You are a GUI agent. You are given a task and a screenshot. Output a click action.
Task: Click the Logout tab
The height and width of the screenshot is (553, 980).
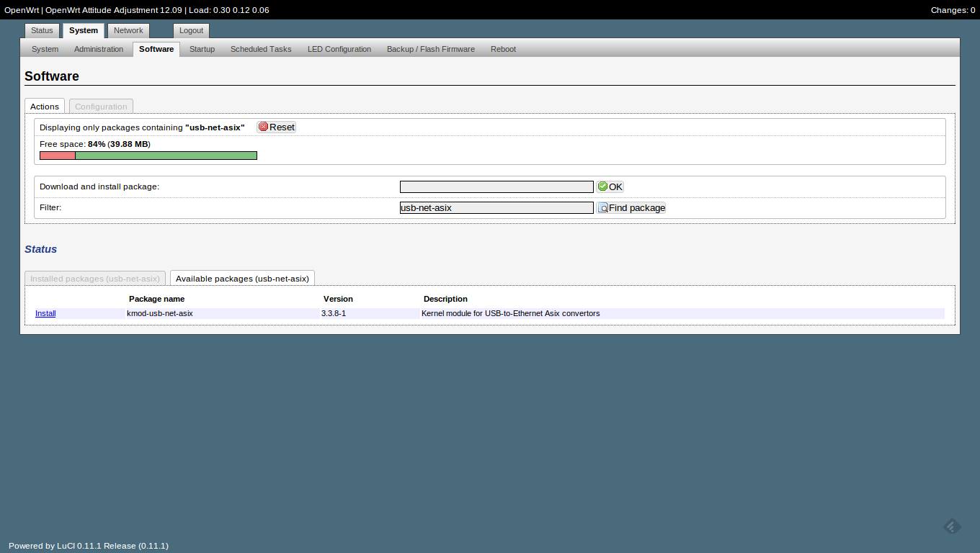[191, 30]
